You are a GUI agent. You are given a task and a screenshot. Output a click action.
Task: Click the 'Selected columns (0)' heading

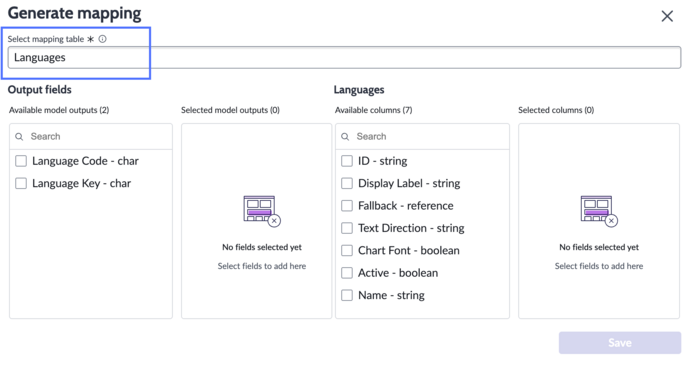[x=556, y=110]
